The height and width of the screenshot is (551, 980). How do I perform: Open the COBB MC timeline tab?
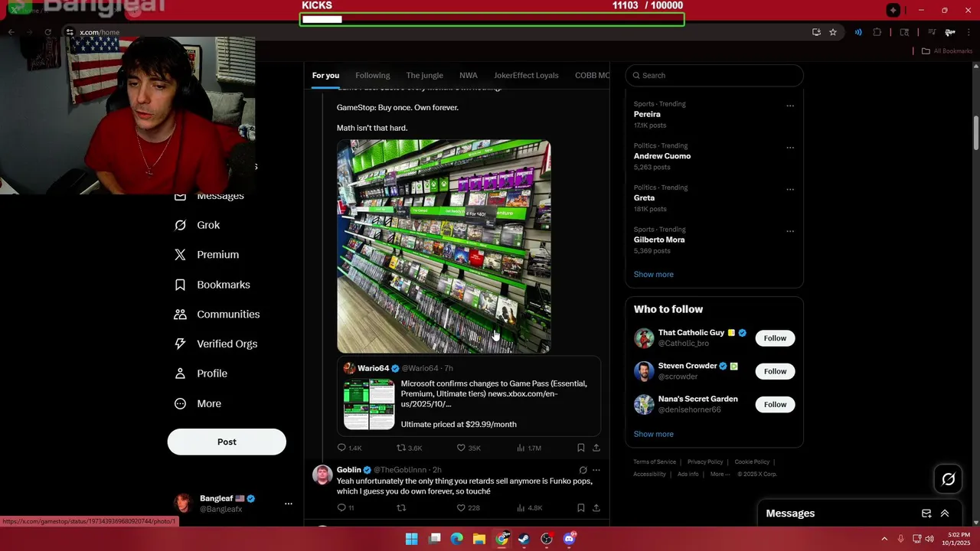(x=592, y=75)
